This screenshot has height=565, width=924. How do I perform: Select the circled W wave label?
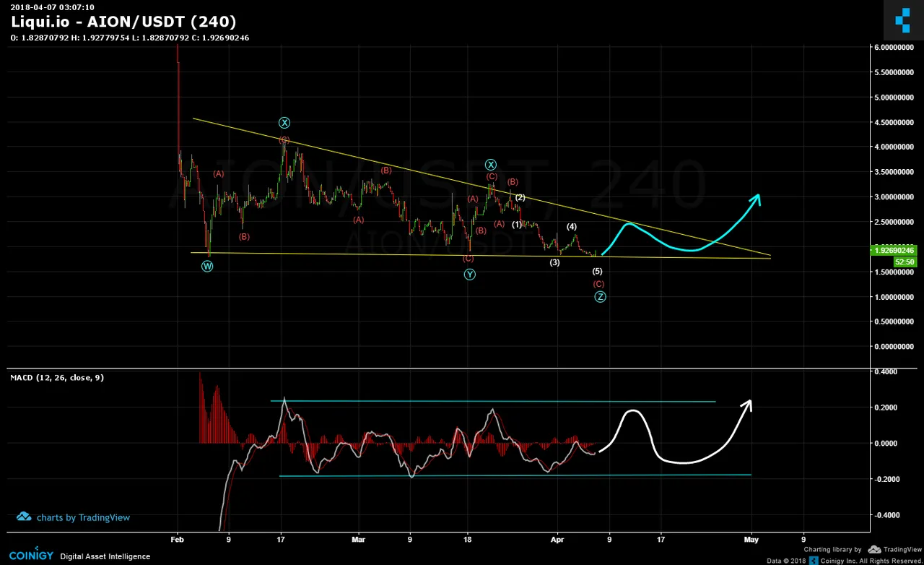207,266
